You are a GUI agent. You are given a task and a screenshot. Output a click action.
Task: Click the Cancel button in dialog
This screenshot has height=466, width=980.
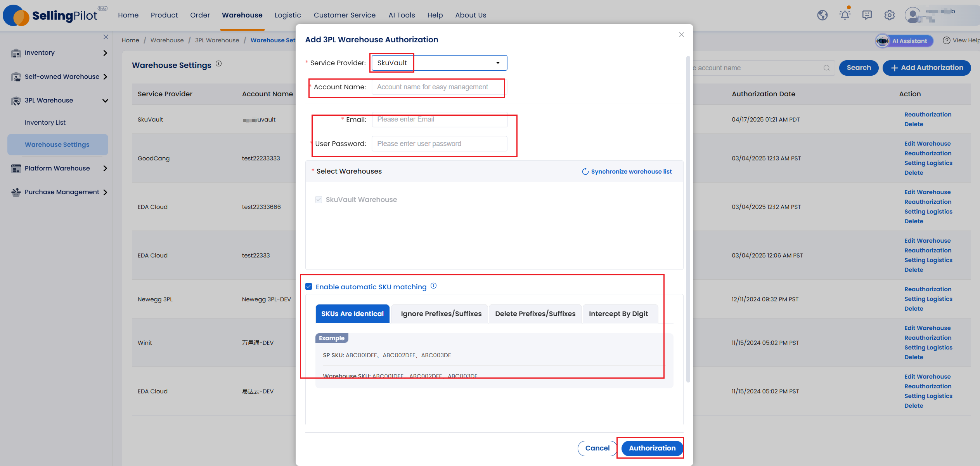click(x=597, y=448)
